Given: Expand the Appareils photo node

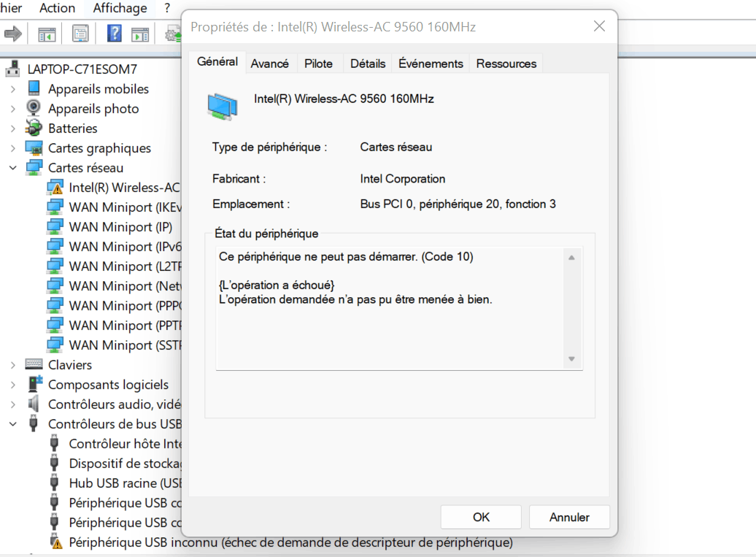Looking at the screenshot, I should 13,109.
